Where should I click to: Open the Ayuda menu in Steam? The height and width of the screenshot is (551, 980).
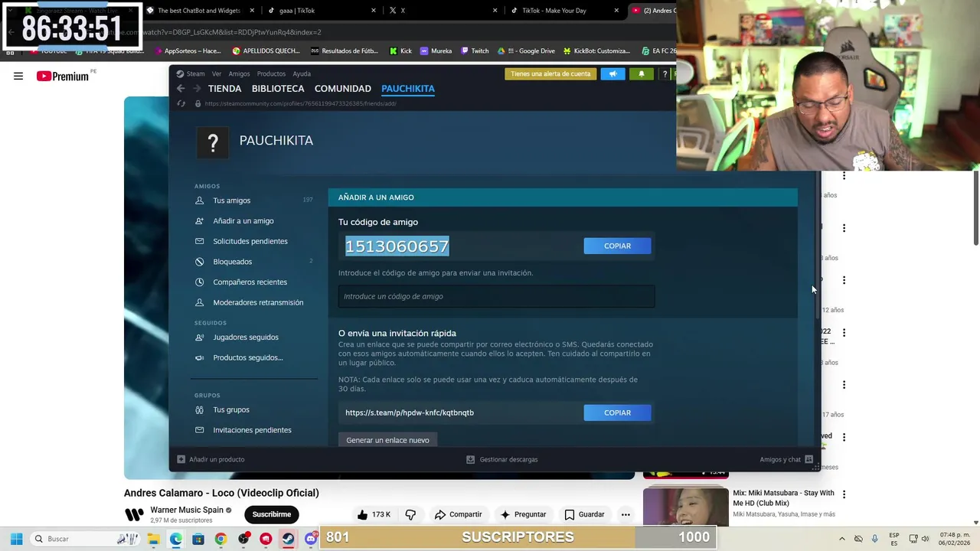302,73
